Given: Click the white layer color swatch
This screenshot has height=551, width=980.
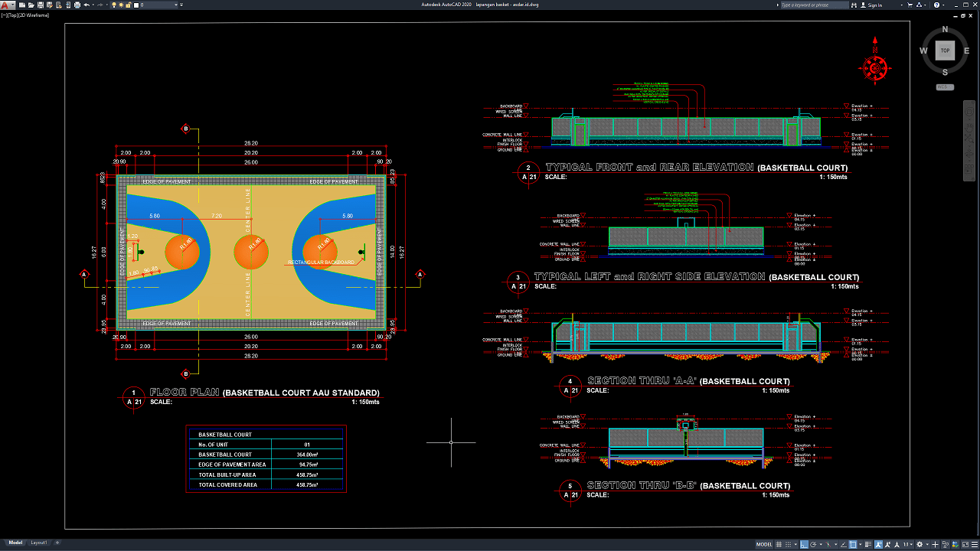Looking at the screenshot, I should (x=136, y=5).
